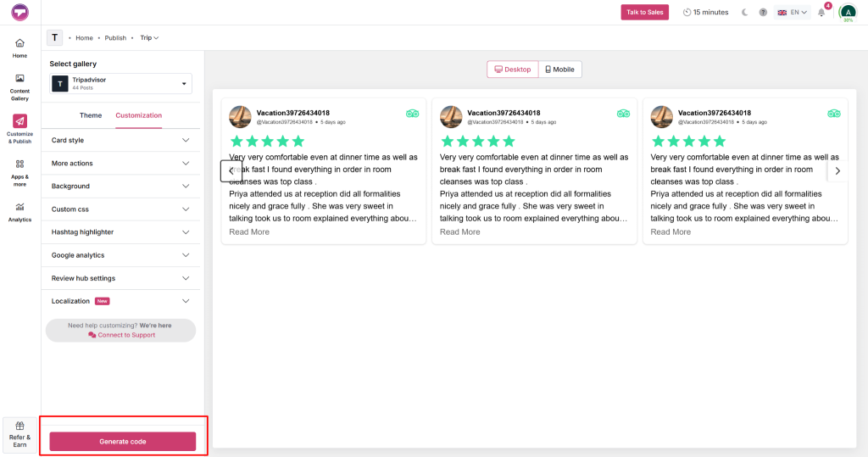Switch preview to Mobile view
The width and height of the screenshot is (868, 457).
(559, 70)
